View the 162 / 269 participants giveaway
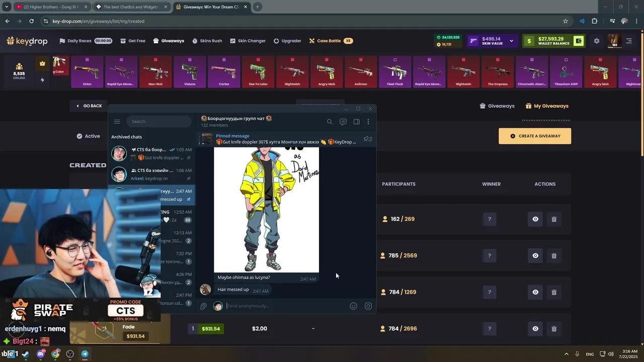This screenshot has width=644, height=362. [535, 219]
